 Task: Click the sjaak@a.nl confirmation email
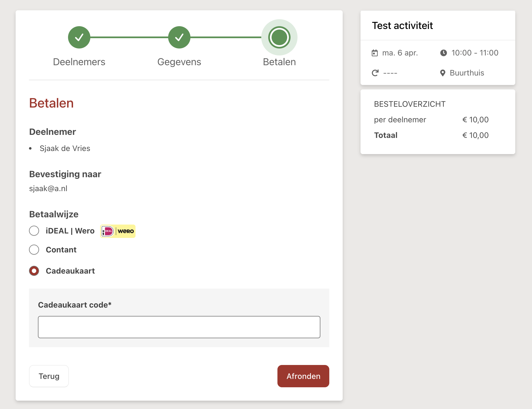48,189
